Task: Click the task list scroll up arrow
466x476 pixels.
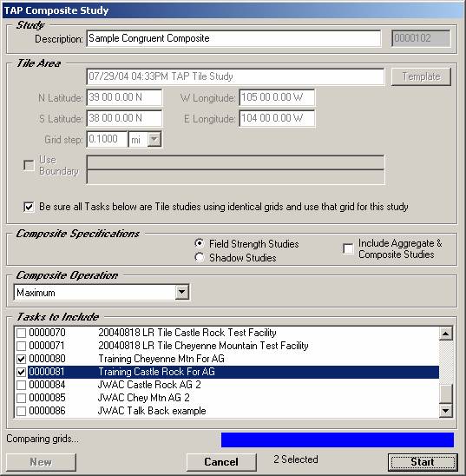Action: [x=445, y=334]
